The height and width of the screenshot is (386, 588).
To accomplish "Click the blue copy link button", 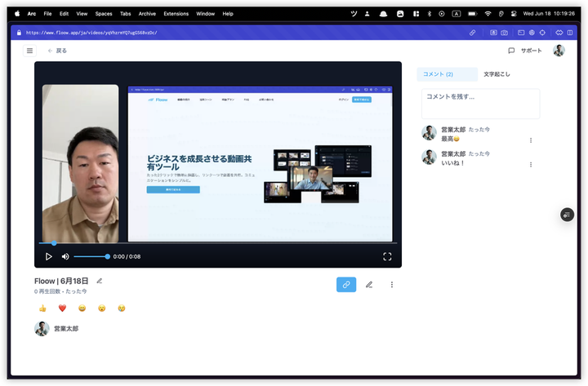I will tap(346, 285).
